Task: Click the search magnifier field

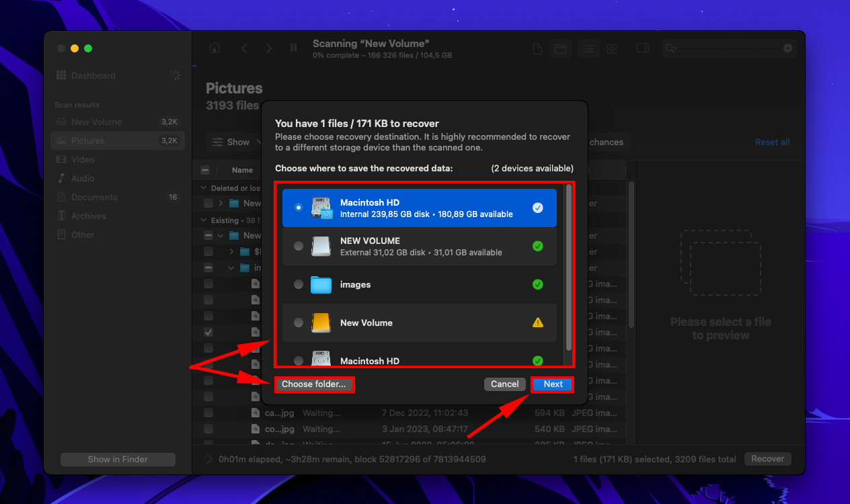Action: [726, 48]
